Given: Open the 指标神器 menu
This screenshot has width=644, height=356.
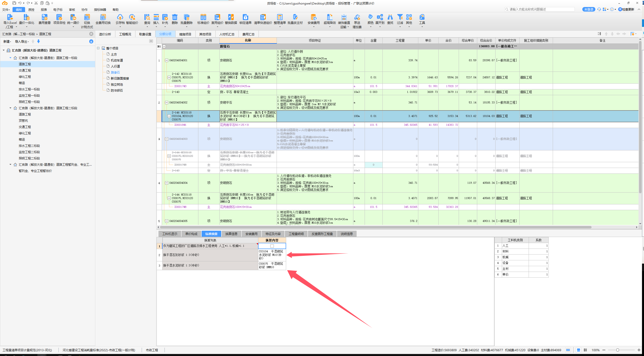Looking at the screenshot, I should tap(100, 10).
